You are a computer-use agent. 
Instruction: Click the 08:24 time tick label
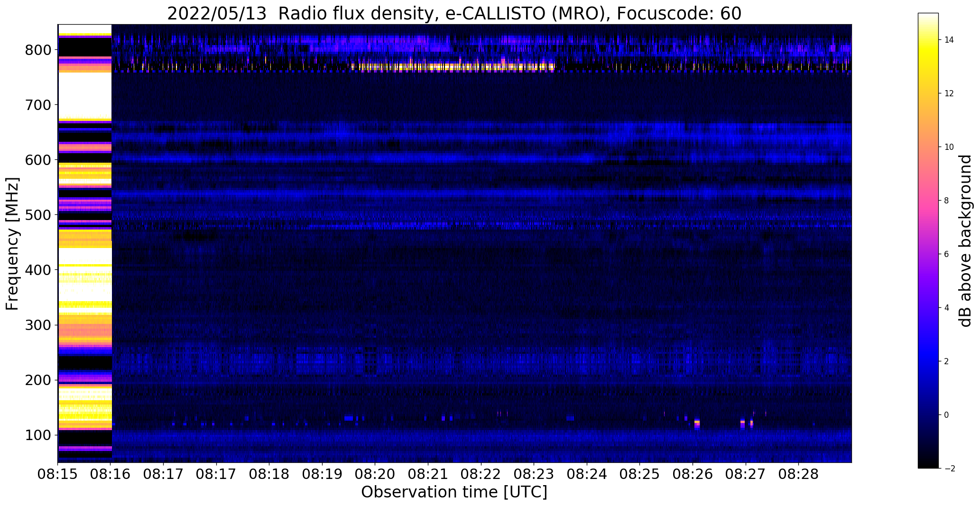[587, 474]
